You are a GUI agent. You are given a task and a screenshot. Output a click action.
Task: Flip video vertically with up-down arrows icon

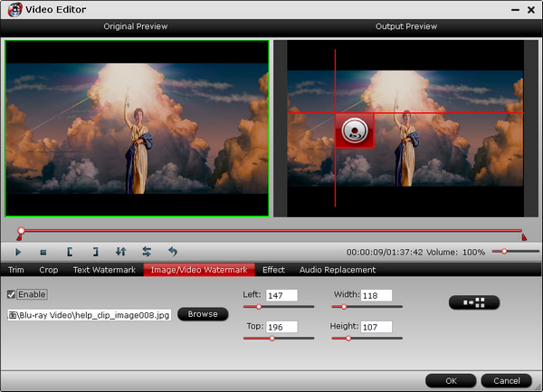click(x=121, y=252)
